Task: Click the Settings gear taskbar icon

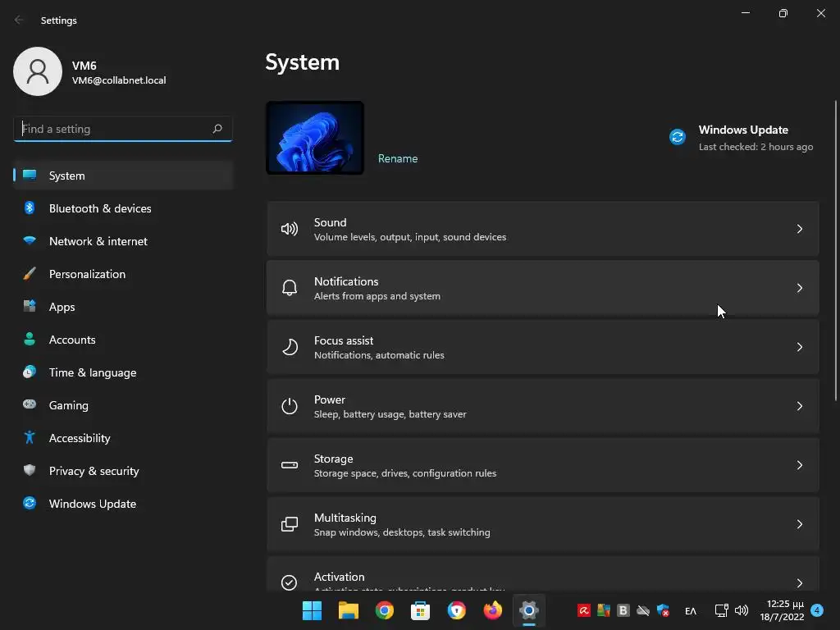Action: (x=529, y=610)
